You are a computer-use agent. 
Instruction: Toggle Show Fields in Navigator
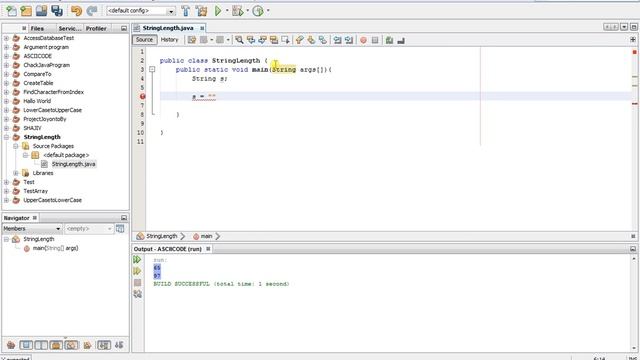pyautogui.click(x=26, y=345)
